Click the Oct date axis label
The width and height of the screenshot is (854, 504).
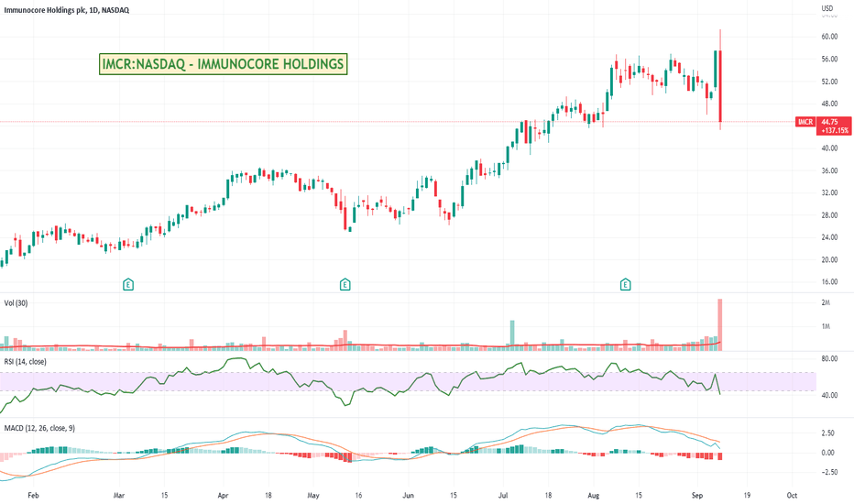792,495
